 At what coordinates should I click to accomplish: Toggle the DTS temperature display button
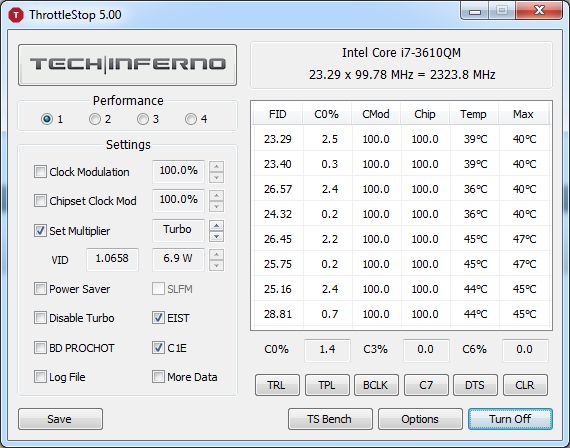click(x=475, y=385)
